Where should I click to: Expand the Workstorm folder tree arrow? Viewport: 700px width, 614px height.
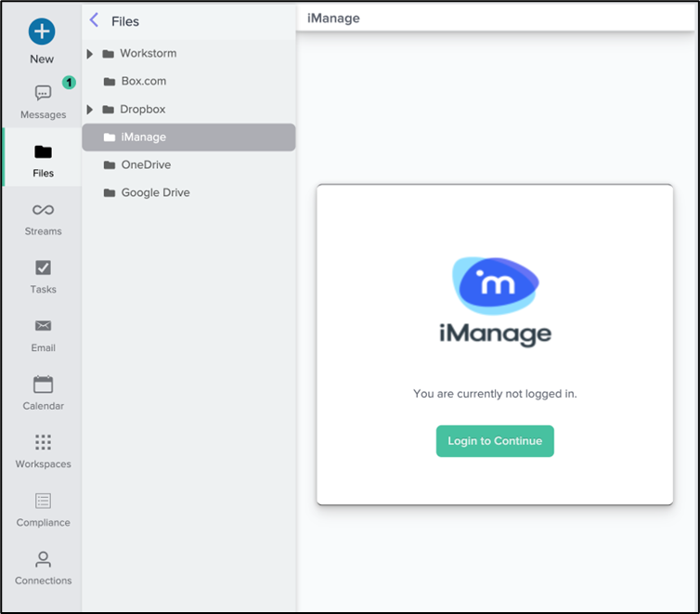click(x=90, y=54)
